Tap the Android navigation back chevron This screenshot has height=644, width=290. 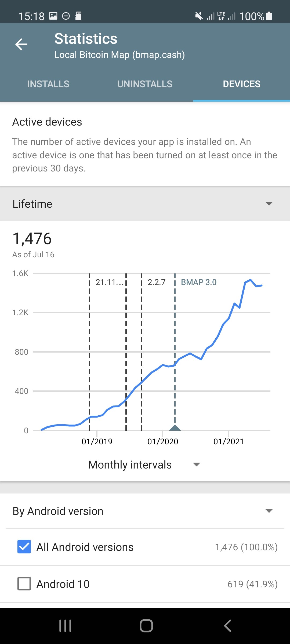pos(227,626)
